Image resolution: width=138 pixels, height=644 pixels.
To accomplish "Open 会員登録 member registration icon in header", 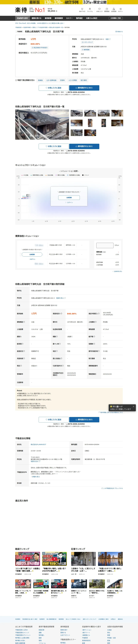I will tap(114, 10).
